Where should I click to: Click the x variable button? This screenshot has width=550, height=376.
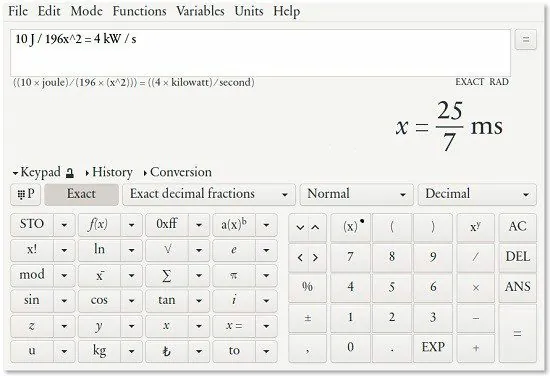(167, 326)
